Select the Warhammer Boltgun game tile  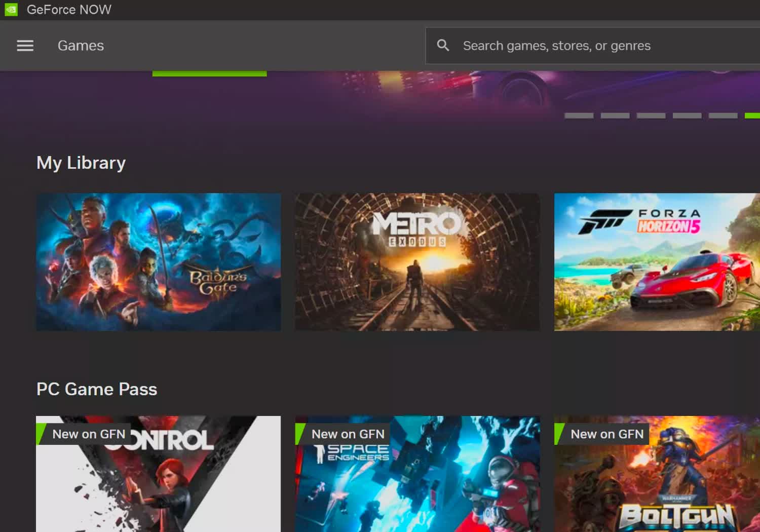click(657, 474)
